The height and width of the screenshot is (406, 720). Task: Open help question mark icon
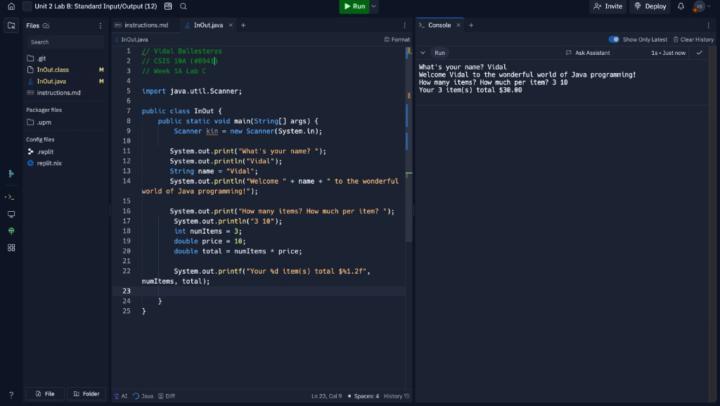pyautogui.click(x=11, y=395)
